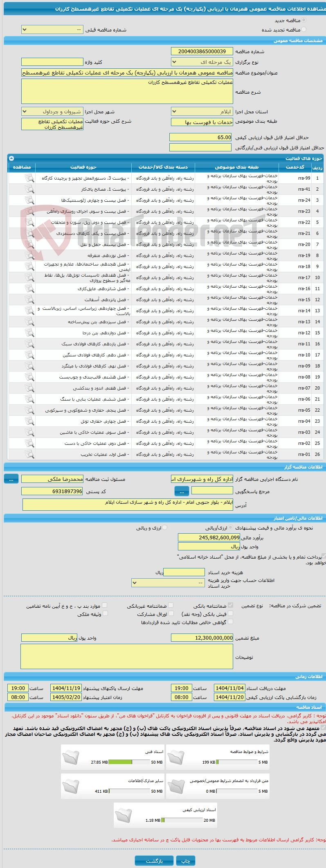326x868 pixels.
Task: Click شرایط و ضوابط size progress bar
Action: (x=236, y=762)
